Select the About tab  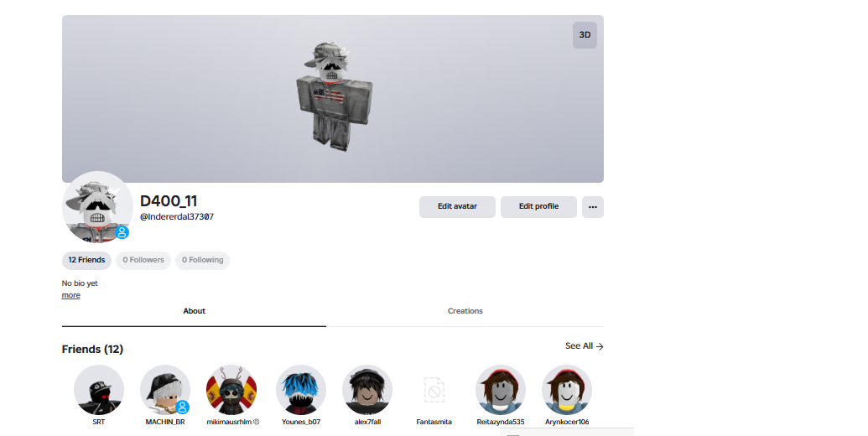click(195, 311)
